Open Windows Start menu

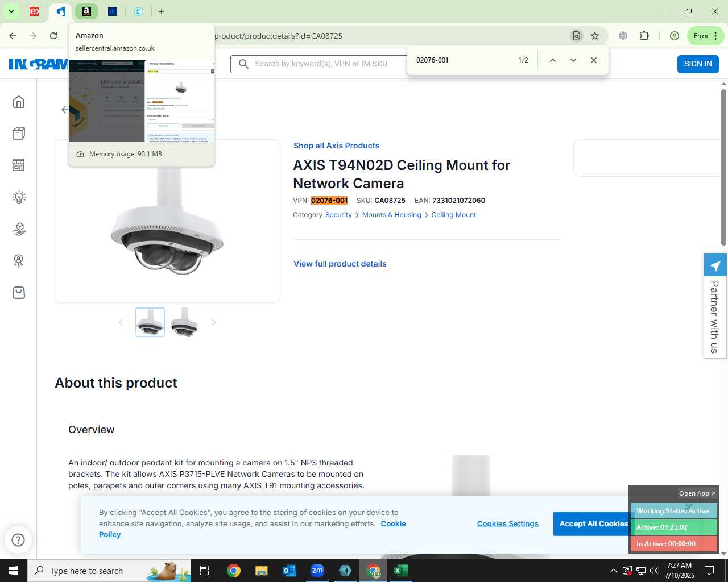point(14,571)
